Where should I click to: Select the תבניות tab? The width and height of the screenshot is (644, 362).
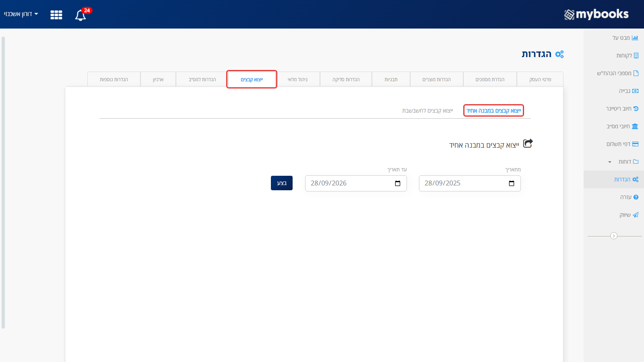[391, 80]
